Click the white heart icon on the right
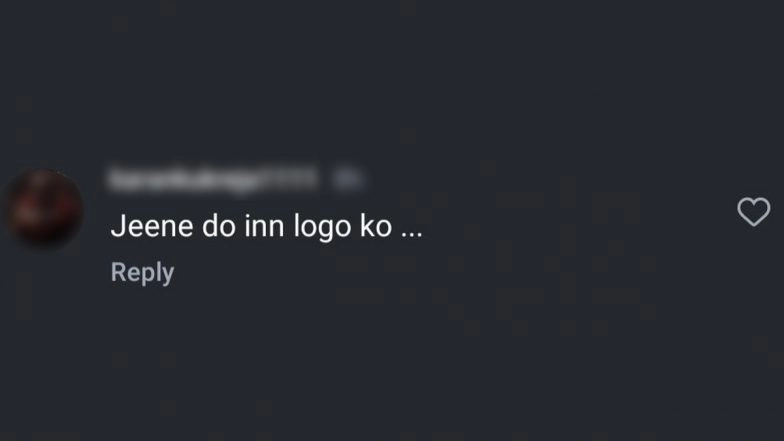Image resolution: width=784 pixels, height=441 pixels. pos(754,212)
